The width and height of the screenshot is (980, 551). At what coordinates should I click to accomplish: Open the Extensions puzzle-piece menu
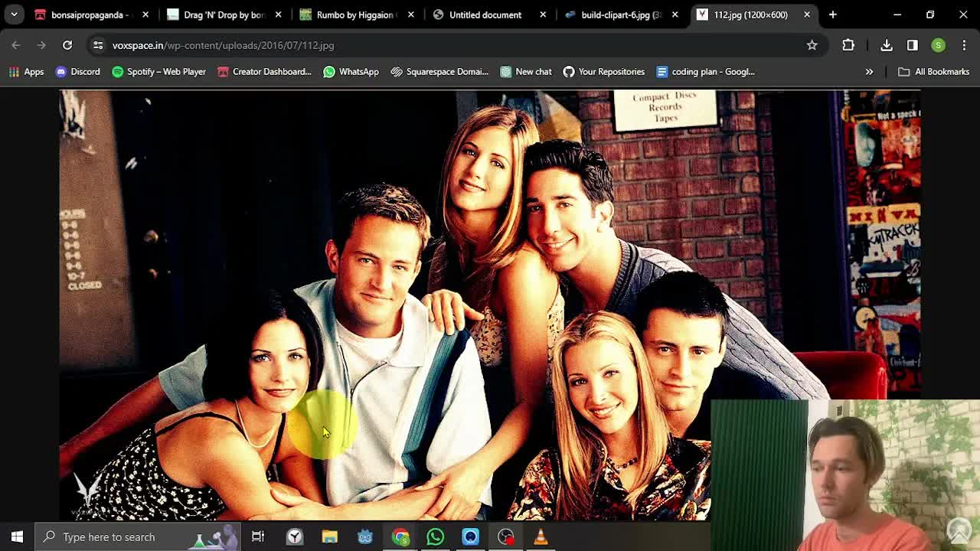tap(848, 45)
